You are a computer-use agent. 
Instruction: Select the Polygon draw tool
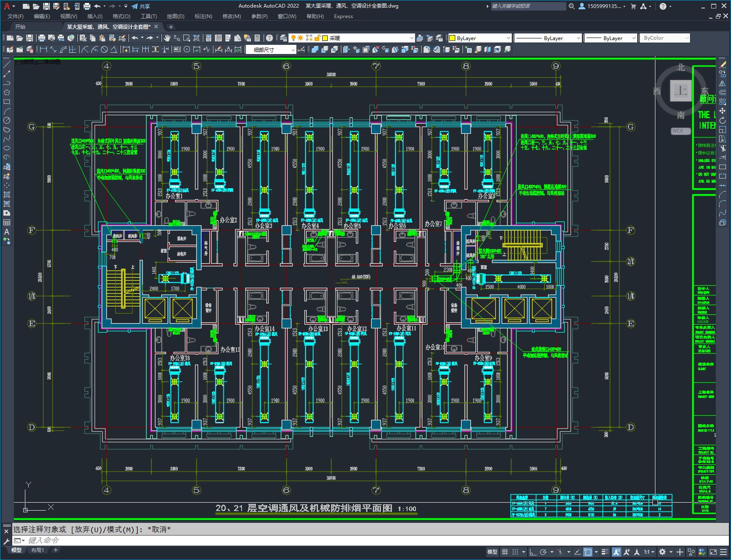[7, 92]
